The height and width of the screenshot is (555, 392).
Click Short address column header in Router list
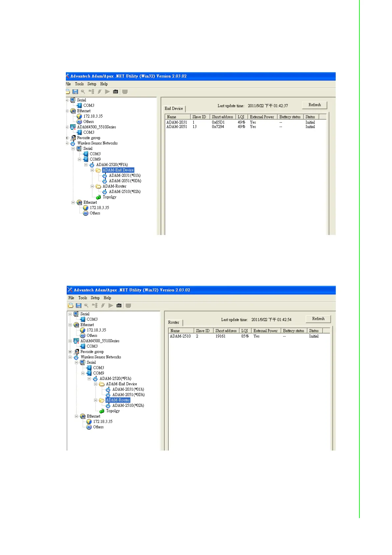tap(226, 331)
